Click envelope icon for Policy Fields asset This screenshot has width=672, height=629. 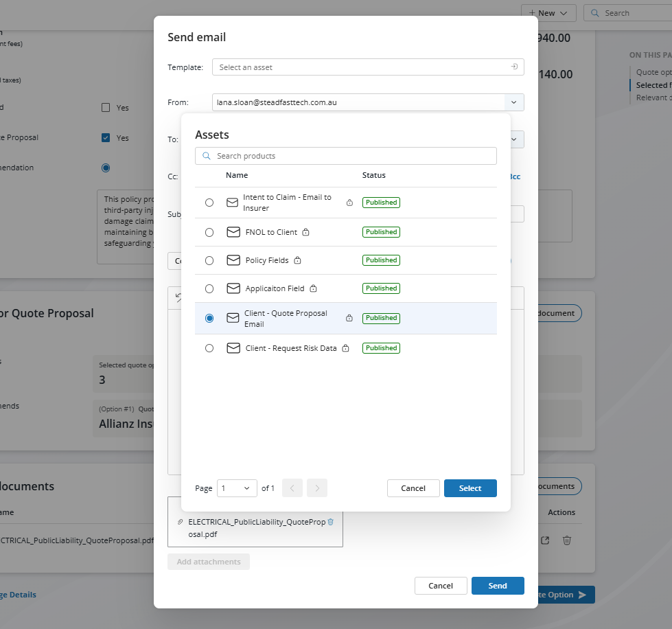click(x=233, y=260)
